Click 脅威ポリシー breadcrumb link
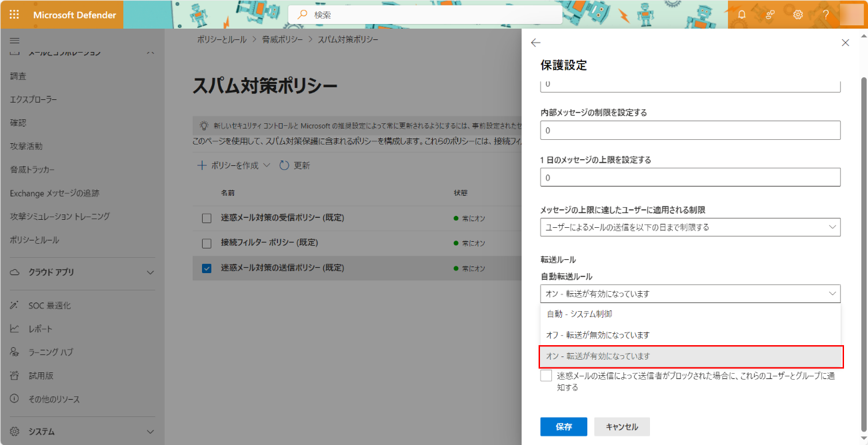Image resolution: width=868 pixels, height=445 pixels. pyautogui.click(x=282, y=40)
